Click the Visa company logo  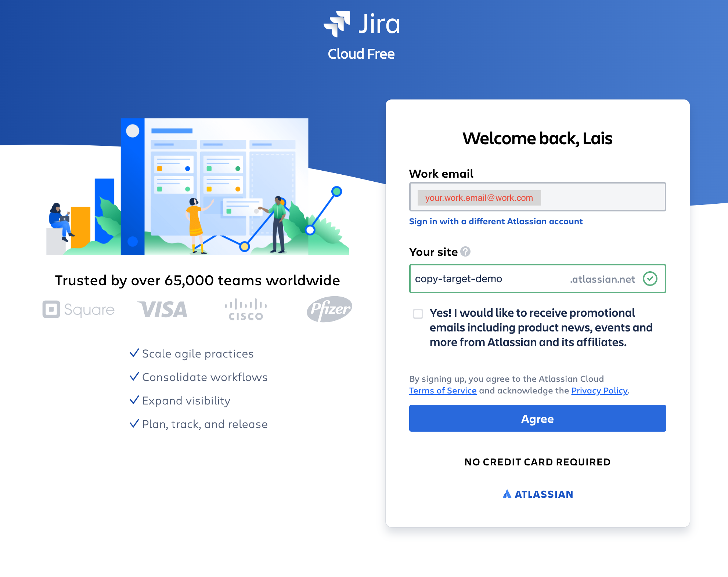coord(163,309)
